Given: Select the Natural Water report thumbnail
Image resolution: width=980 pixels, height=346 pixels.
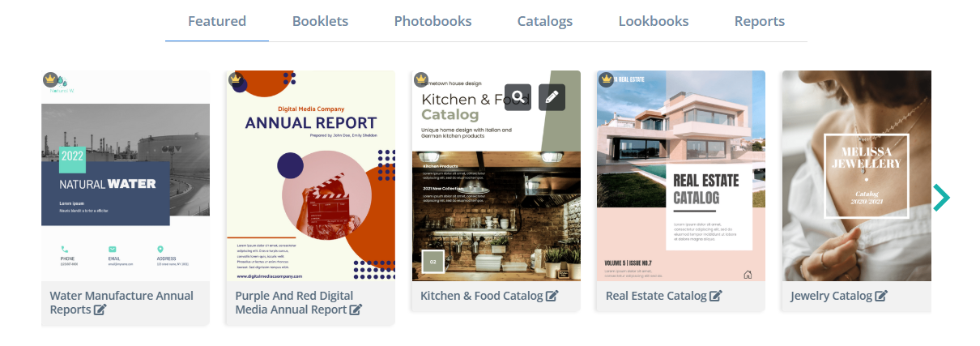Looking at the screenshot, I should coord(126,176).
